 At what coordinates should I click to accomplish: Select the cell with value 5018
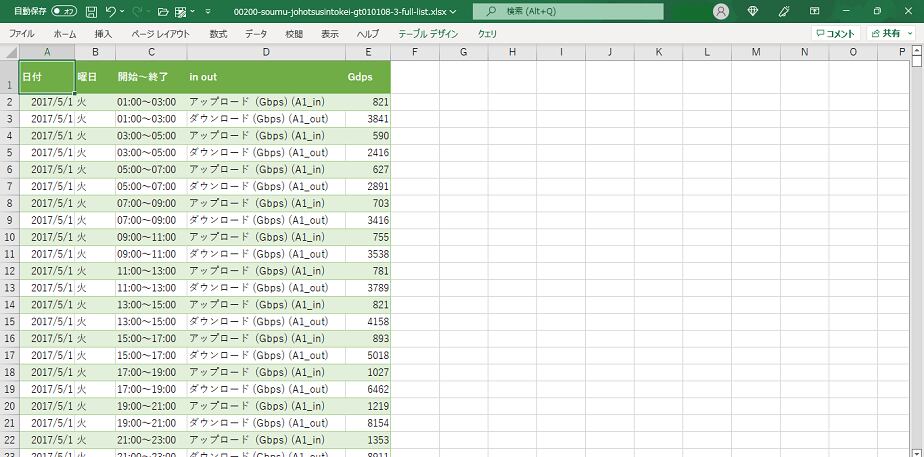click(x=368, y=356)
